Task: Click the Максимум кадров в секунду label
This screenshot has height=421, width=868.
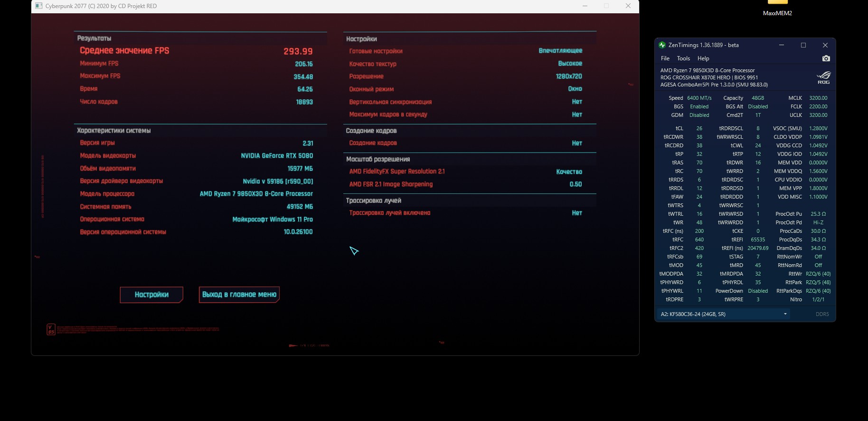Action: (x=388, y=115)
